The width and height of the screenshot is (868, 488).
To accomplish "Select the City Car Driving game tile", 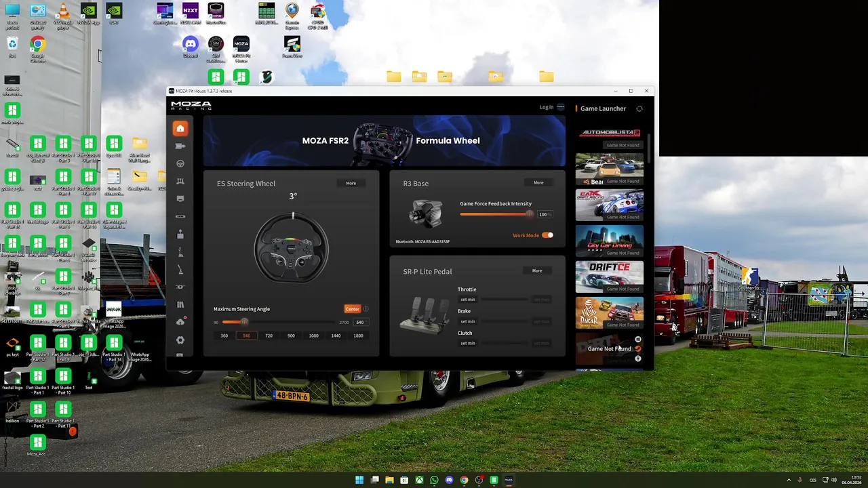I will point(609,239).
